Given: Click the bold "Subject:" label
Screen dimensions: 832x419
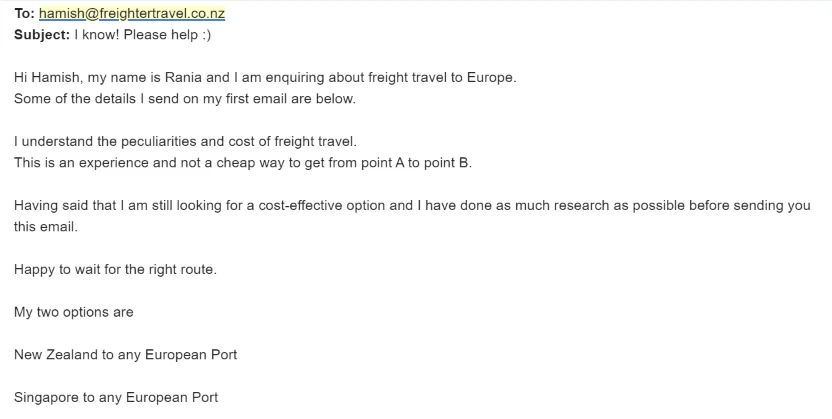Looking at the screenshot, I should (42, 34).
